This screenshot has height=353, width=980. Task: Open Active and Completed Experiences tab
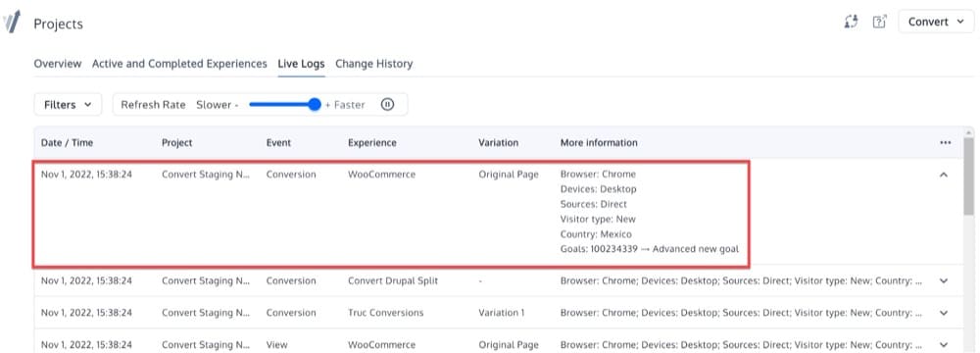(179, 64)
